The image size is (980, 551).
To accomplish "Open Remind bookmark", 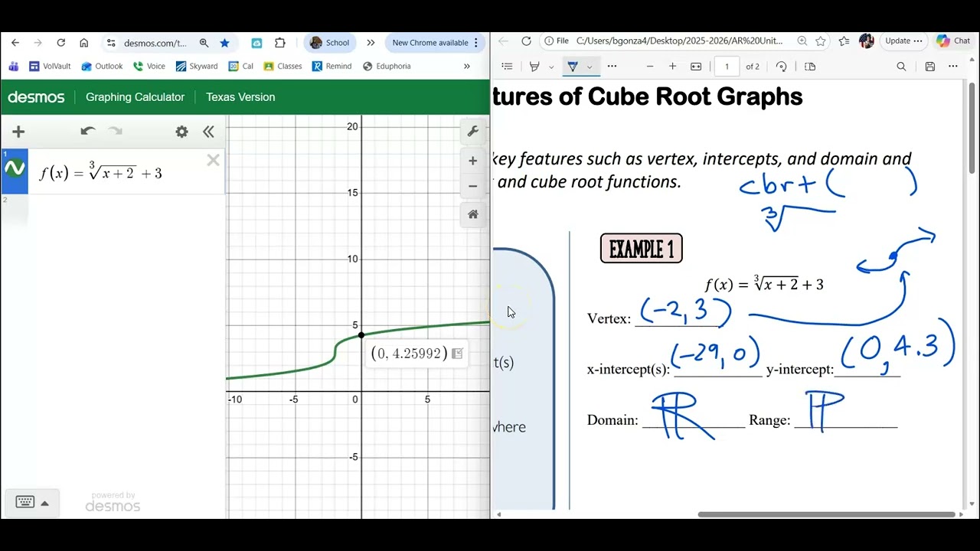I will tap(332, 67).
